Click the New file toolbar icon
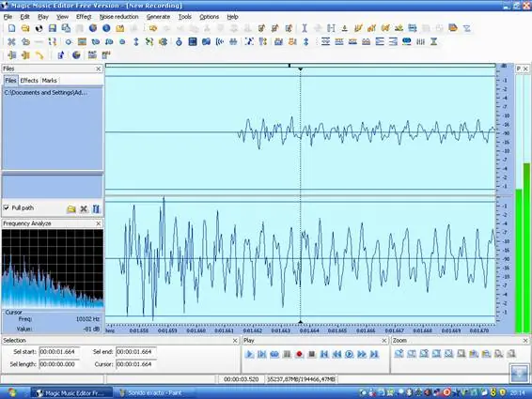Viewport: 532px width, 399px height. [x=12, y=28]
